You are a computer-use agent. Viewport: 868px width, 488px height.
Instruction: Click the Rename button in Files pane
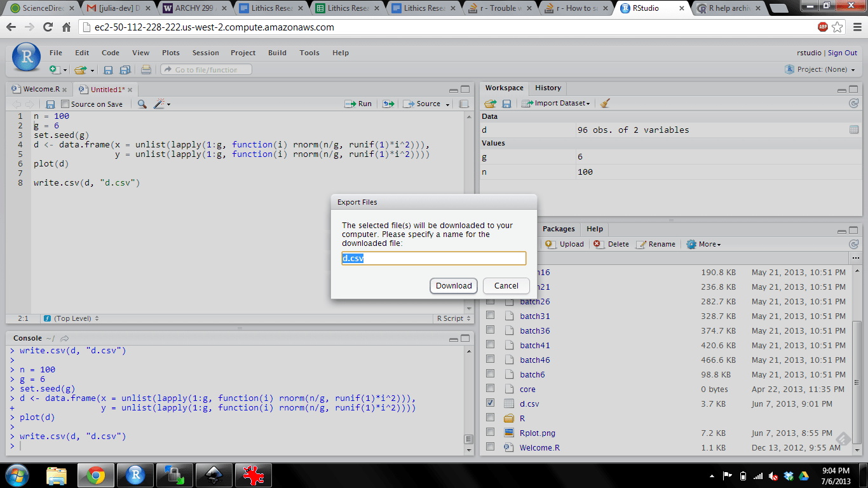656,244
